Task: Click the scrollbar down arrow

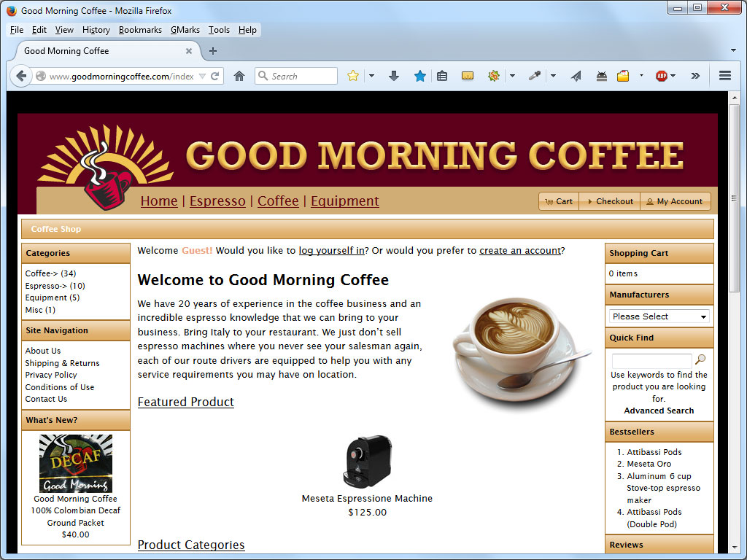Action: [x=734, y=547]
